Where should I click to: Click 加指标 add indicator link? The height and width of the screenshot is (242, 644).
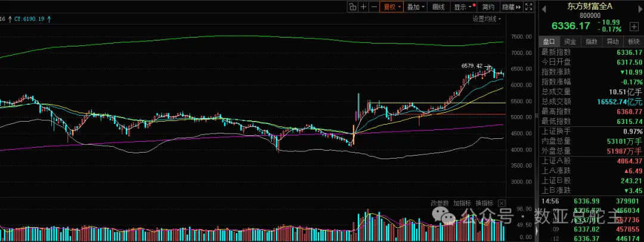[x=462, y=203]
